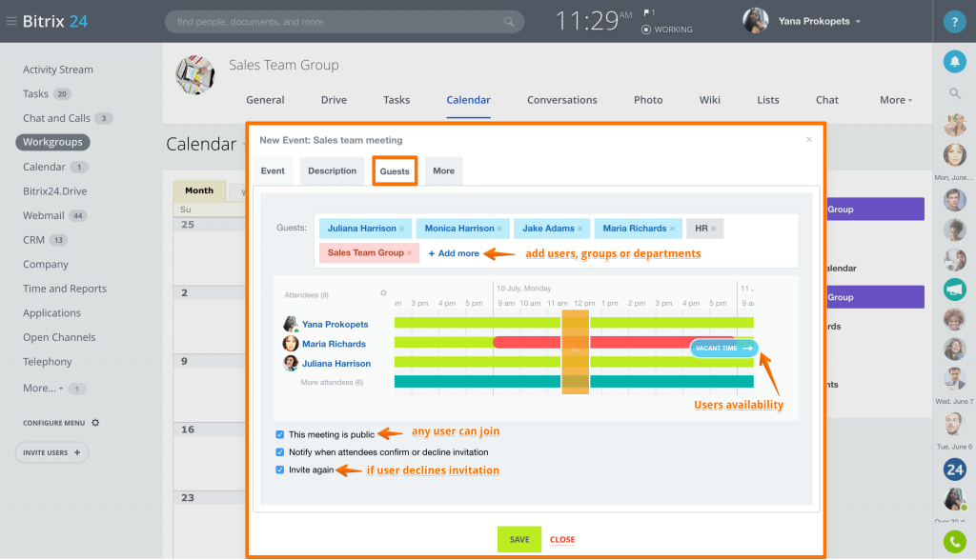Image resolution: width=976 pixels, height=560 pixels.
Task: Toggle the This meeting is public checkbox
Action: point(280,434)
